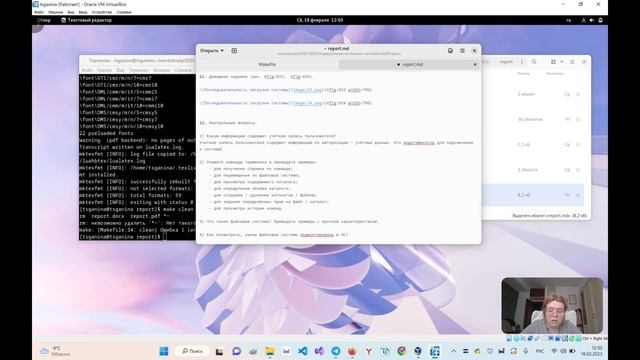Open VirtualBox 'Машина' menu
Image resolution: width=640 pixels, height=360 pixels.
[56, 12]
